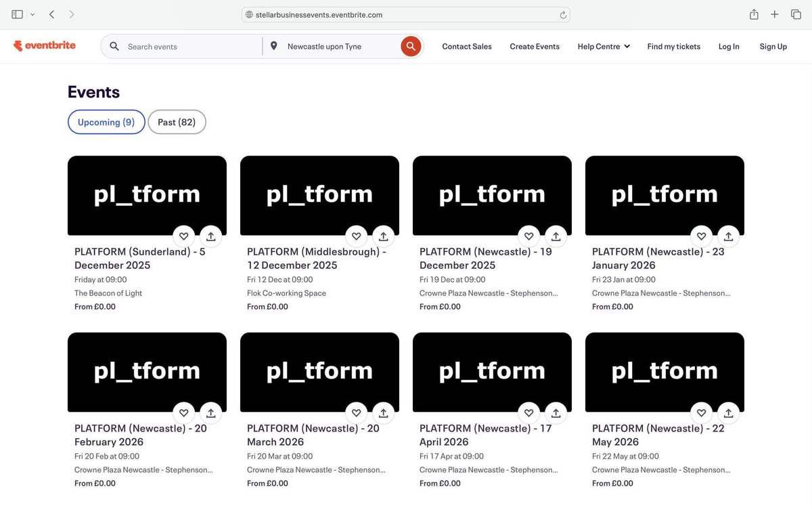Like the PLATFORM (Newcastle) 19 December event

pos(529,236)
